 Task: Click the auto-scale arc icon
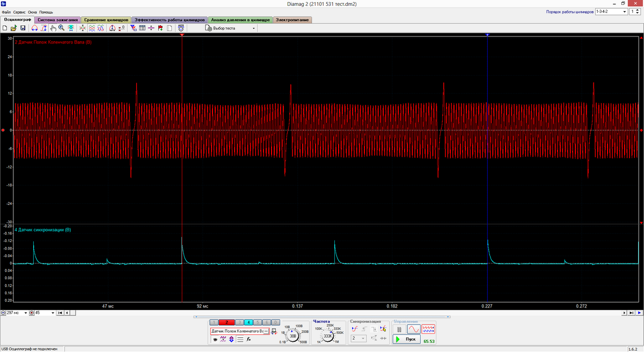click(x=112, y=28)
